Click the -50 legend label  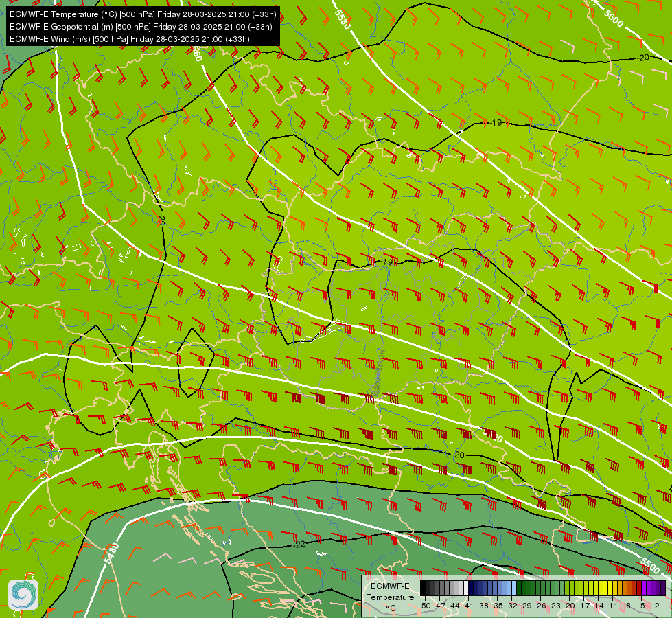coord(425,606)
